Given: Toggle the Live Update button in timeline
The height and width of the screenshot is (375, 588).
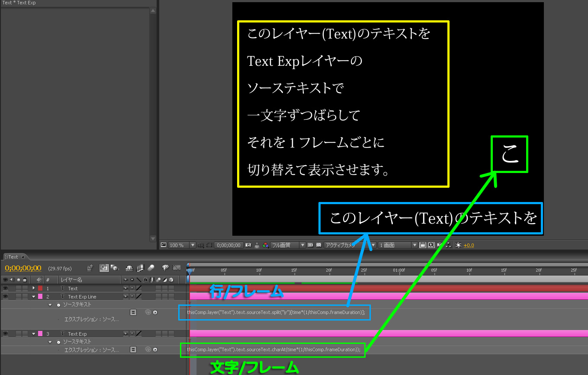Looking at the screenshot, I should (104, 268).
